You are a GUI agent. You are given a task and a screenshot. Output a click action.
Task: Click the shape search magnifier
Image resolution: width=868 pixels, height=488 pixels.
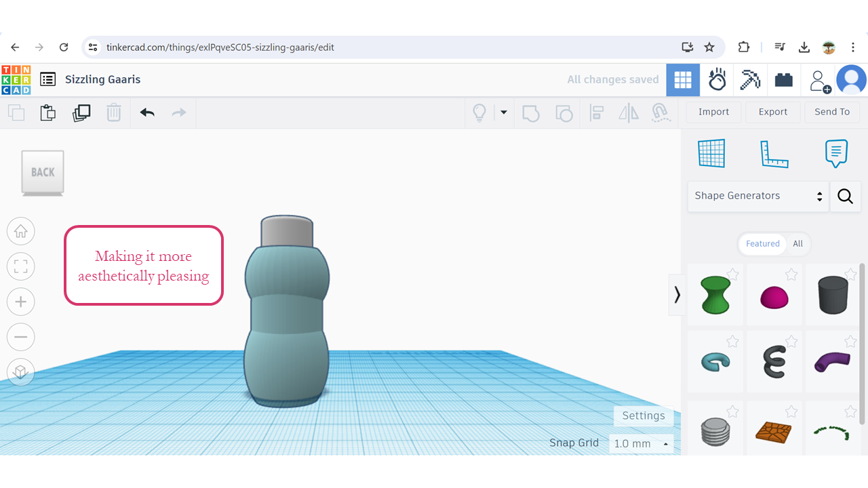[x=845, y=197]
